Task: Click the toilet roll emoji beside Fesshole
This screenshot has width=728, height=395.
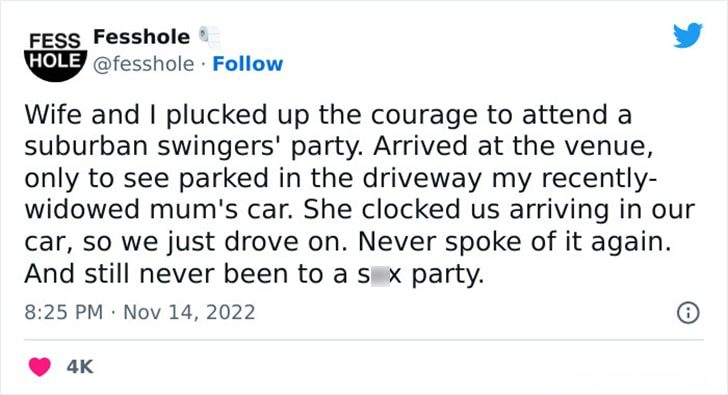Action: [x=210, y=37]
